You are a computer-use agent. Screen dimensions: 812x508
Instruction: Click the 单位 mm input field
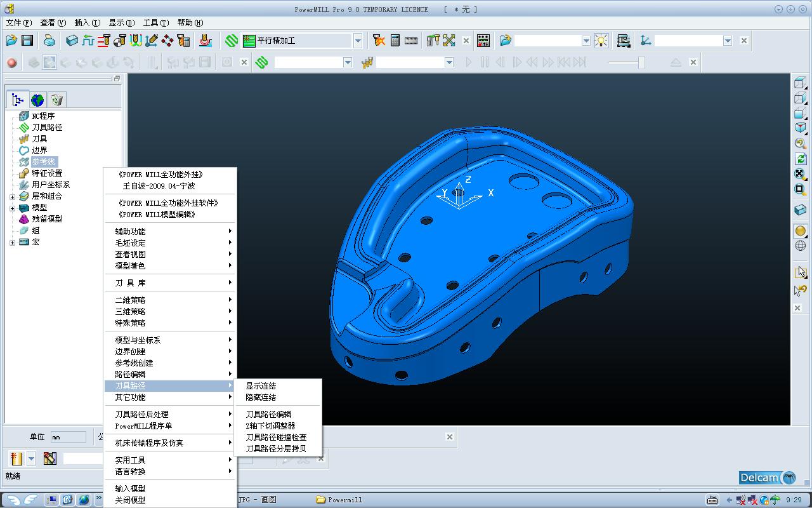68,437
